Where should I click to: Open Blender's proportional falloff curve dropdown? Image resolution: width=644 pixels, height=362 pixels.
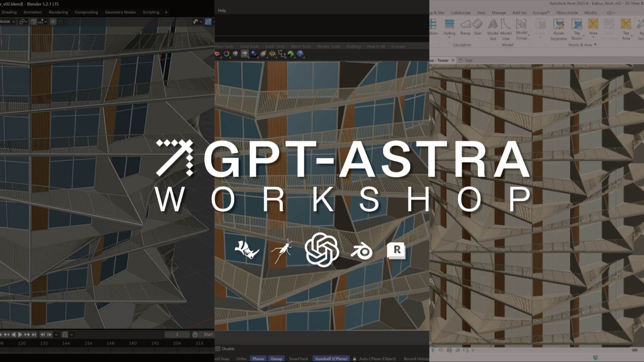coord(62,21)
